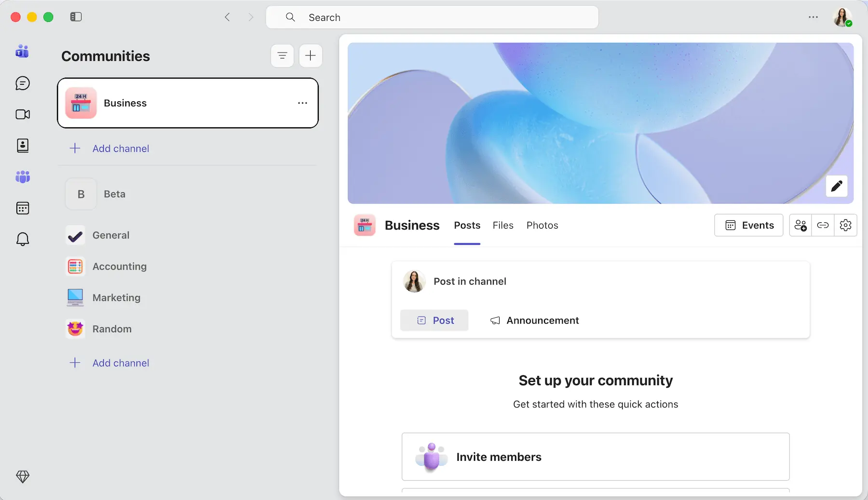The width and height of the screenshot is (868, 500).
Task: Open the Contacts icon in sidebar
Action: (x=23, y=146)
